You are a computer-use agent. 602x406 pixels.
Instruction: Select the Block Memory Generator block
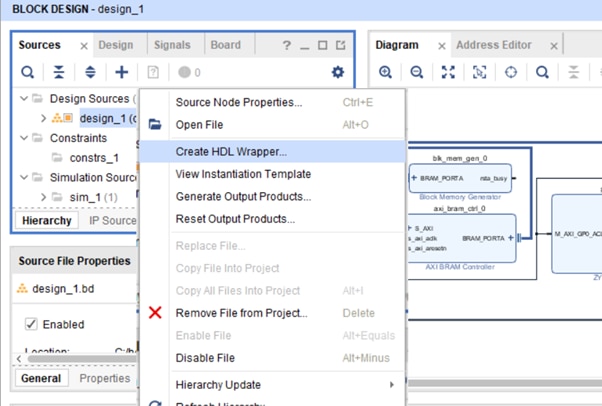460,179
